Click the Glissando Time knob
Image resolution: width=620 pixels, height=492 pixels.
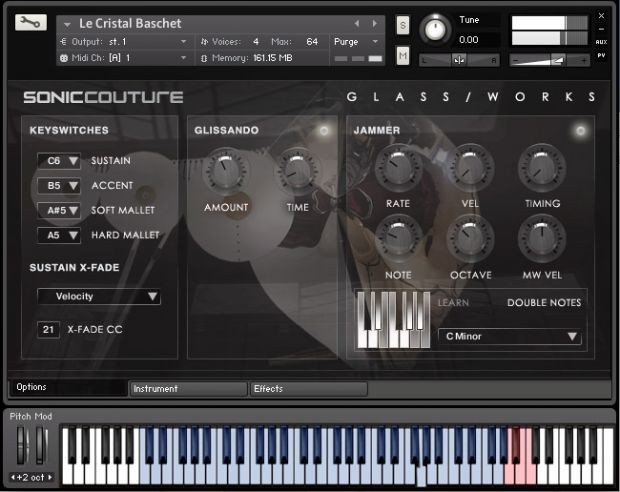tap(297, 171)
